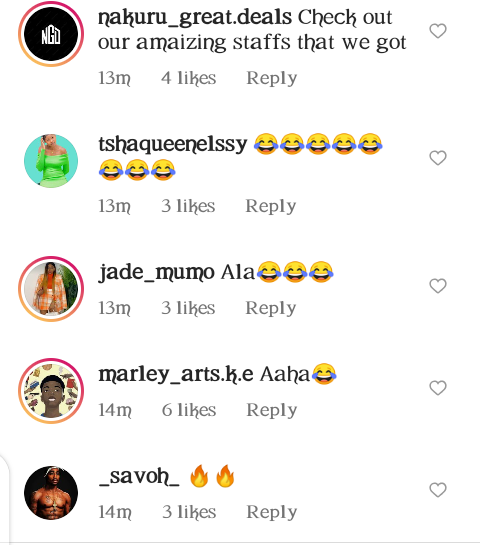
Task: Reply to tshaqueenelssy's laughing comment
Action: [x=271, y=206]
